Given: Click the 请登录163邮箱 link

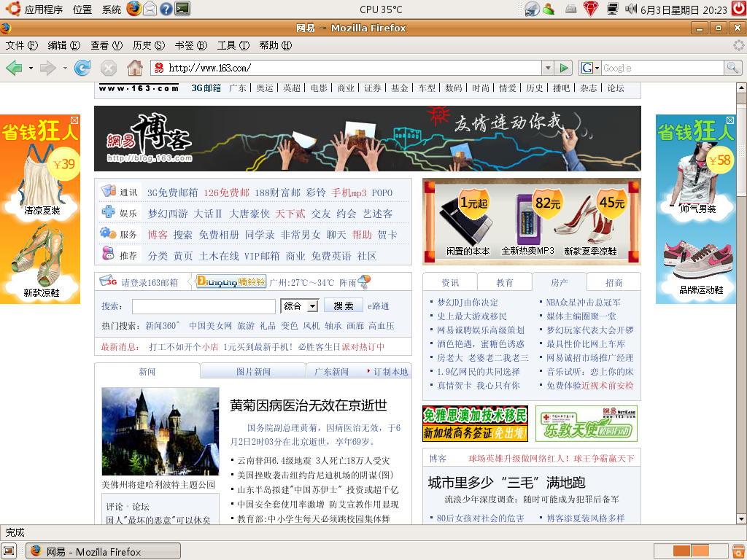Looking at the screenshot, I should [150, 282].
